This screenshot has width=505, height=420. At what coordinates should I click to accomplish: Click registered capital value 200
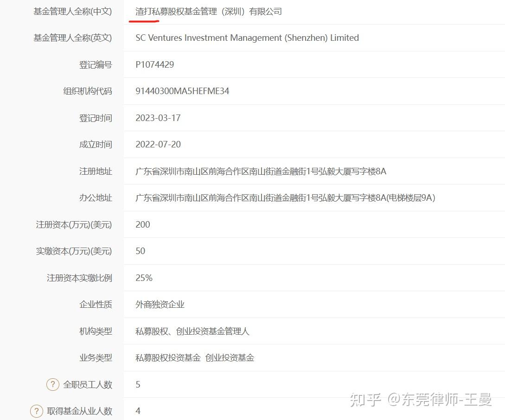(143, 224)
